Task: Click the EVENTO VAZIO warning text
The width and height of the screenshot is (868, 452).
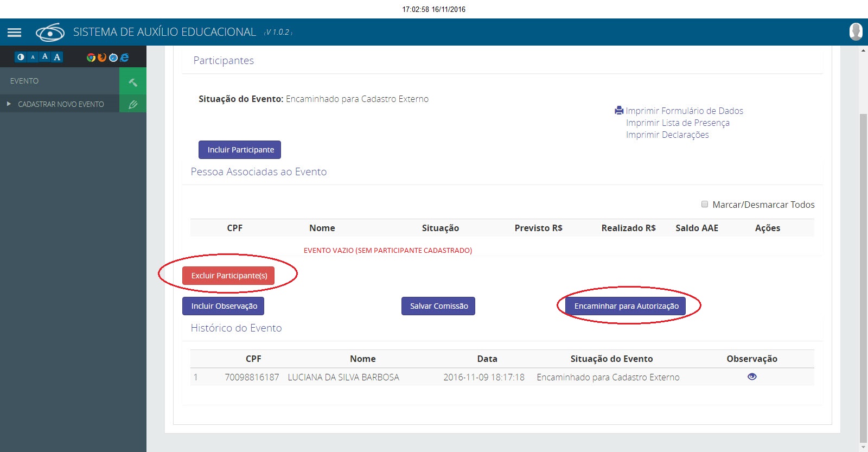Action: coord(388,250)
